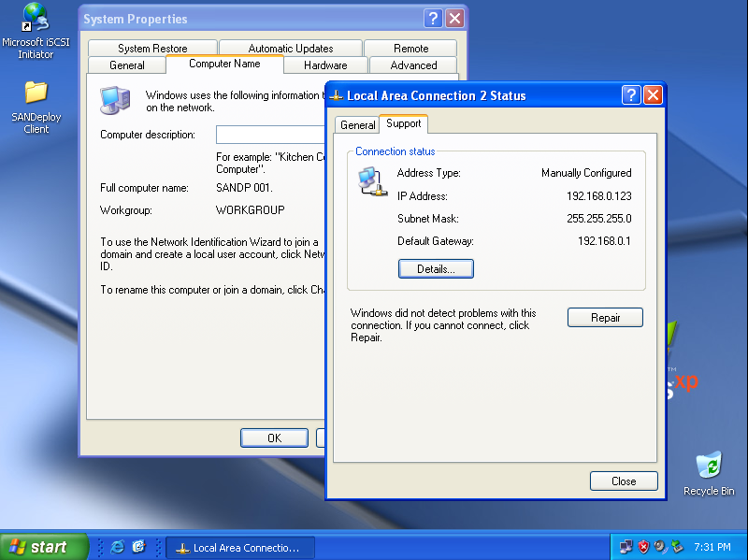Click the red security shield tray icon
This screenshot has height=560, width=748.
(643, 547)
